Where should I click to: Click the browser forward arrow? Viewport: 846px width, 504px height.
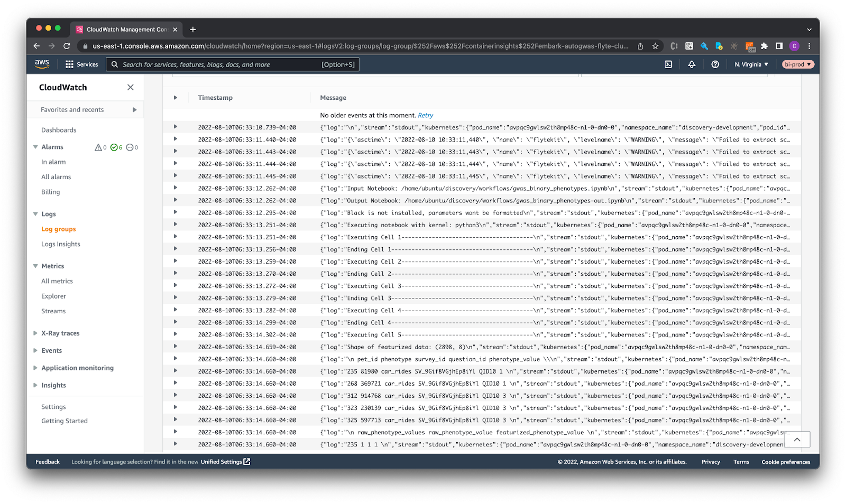point(51,46)
